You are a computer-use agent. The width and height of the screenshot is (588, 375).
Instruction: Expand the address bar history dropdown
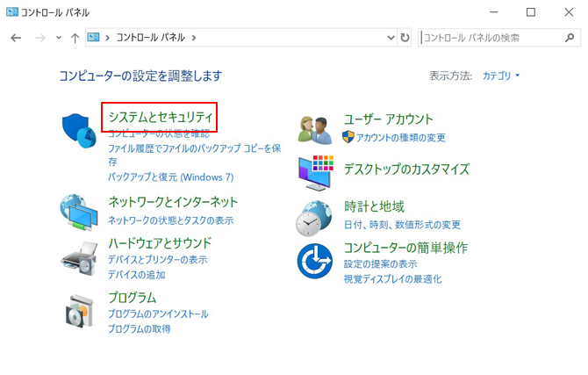[391, 38]
